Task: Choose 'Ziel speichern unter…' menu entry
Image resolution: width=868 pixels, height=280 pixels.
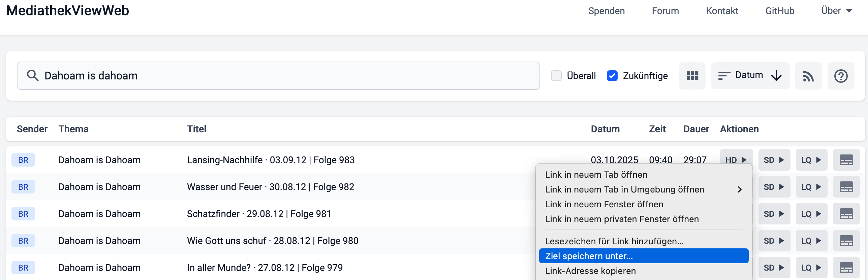Action: click(x=644, y=256)
